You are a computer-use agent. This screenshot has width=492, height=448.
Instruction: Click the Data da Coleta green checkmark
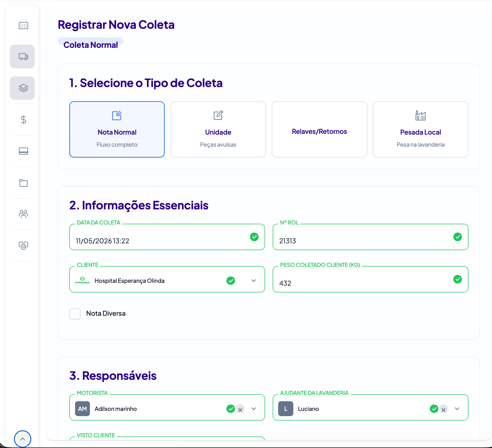tap(254, 237)
